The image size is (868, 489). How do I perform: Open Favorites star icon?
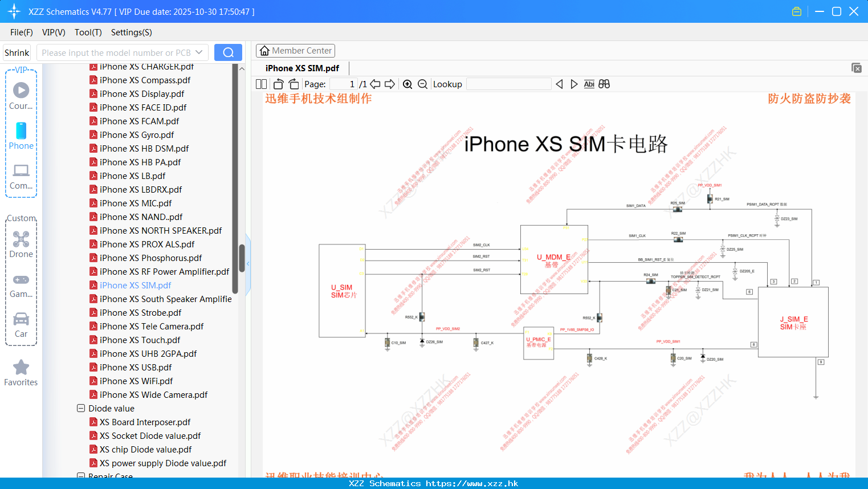[x=21, y=368]
